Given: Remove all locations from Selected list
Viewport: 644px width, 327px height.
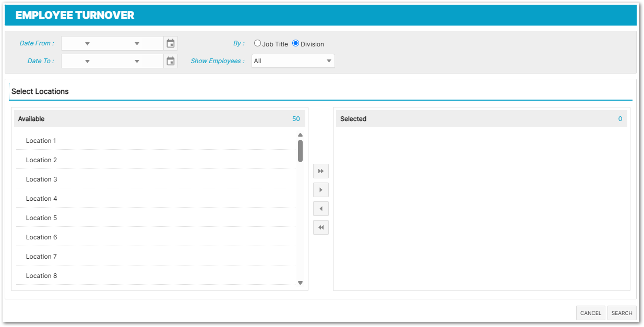Looking at the screenshot, I should coord(321,228).
